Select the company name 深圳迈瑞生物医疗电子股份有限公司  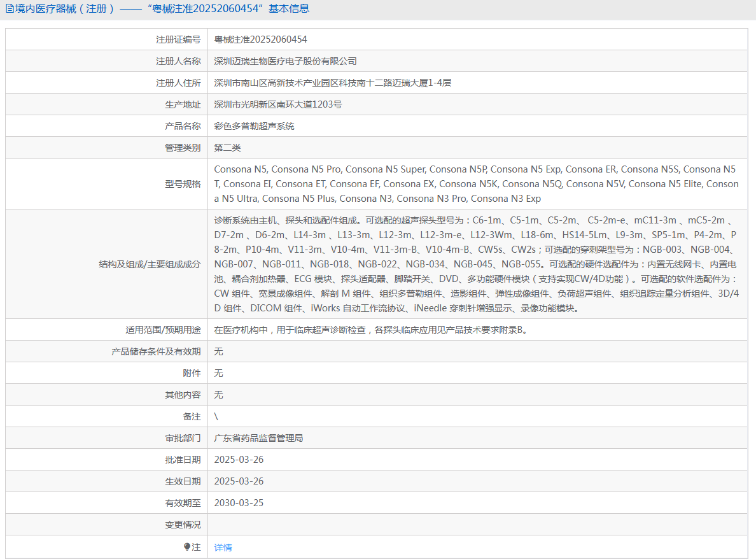(x=286, y=61)
